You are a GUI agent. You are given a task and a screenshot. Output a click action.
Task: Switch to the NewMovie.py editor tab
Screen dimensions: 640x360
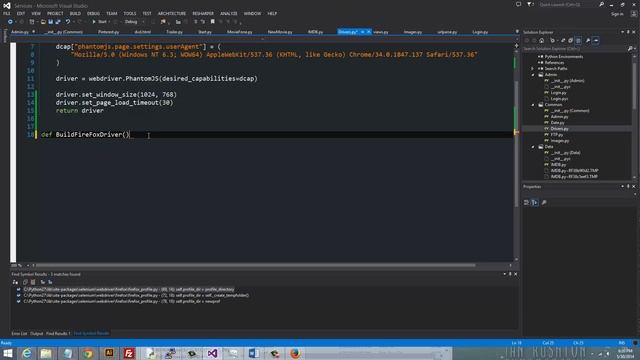tap(280, 32)
